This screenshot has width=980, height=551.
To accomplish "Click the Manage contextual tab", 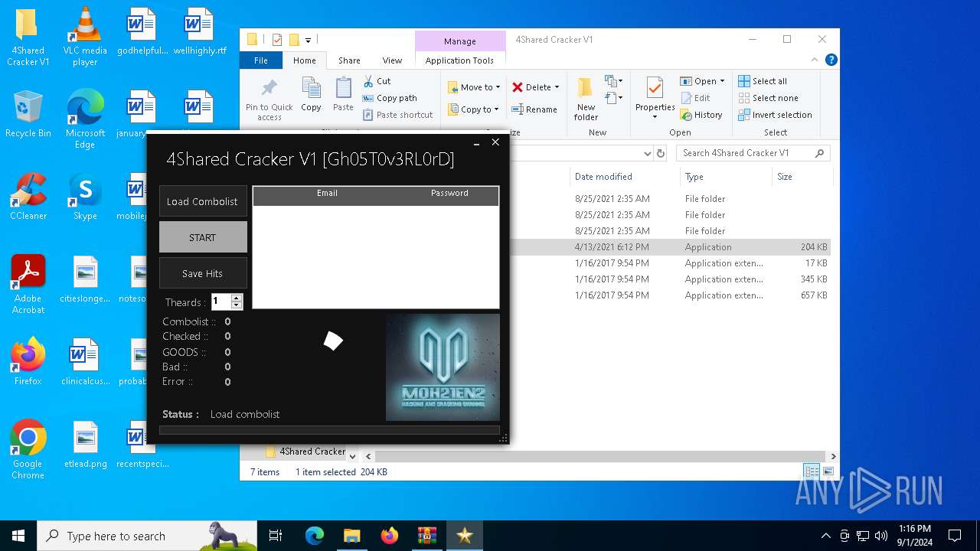I will (459, 41).
